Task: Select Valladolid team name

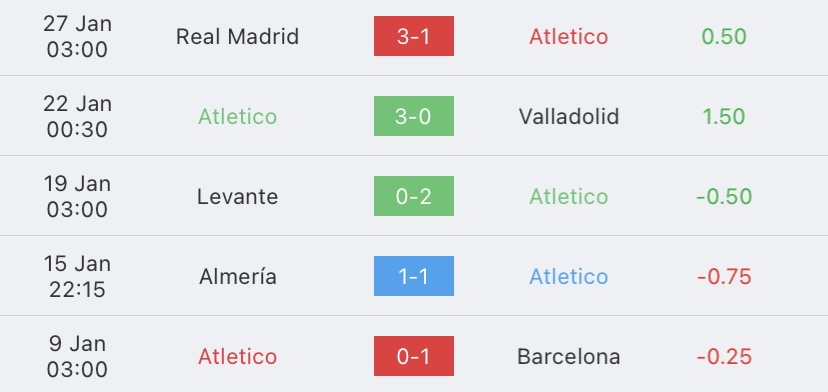Action: point(569,116)
